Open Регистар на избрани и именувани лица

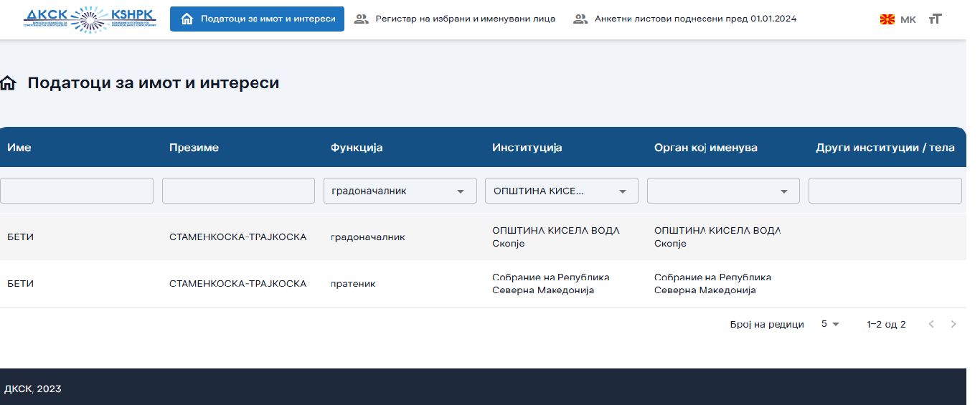(x=455, y=19)
